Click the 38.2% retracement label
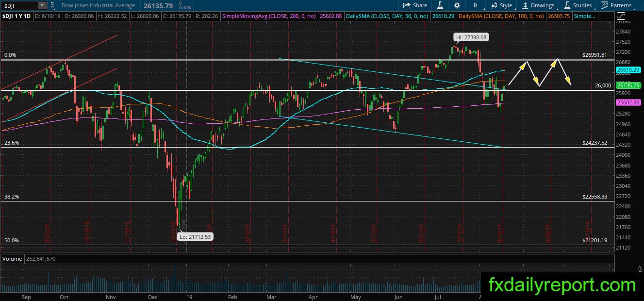Image resolution: width=644 pixels, height=301 pixels. click(11, 197)
